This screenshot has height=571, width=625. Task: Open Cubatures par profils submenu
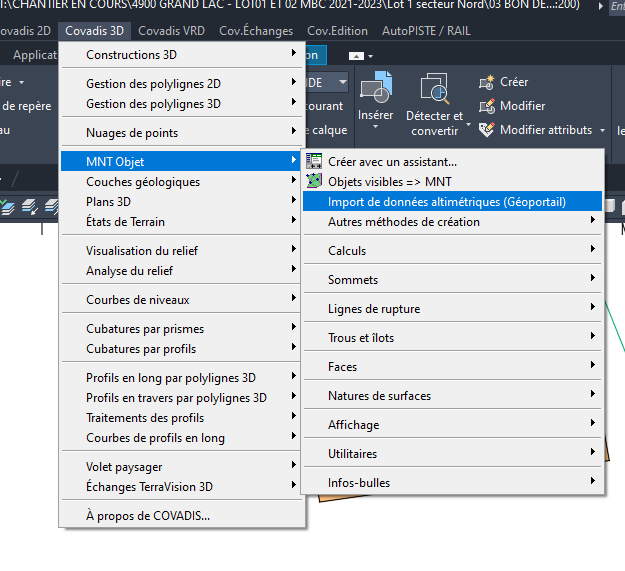click(181, 349)
